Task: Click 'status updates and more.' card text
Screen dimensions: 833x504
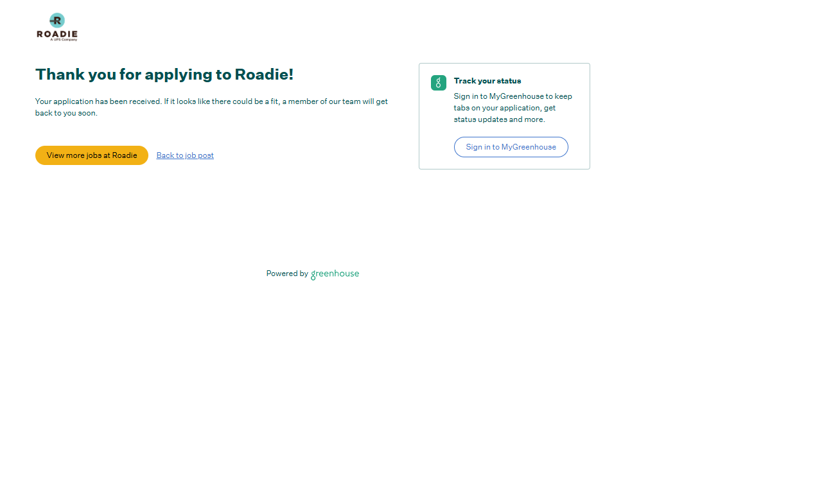Action: click(x=499, y=119)
